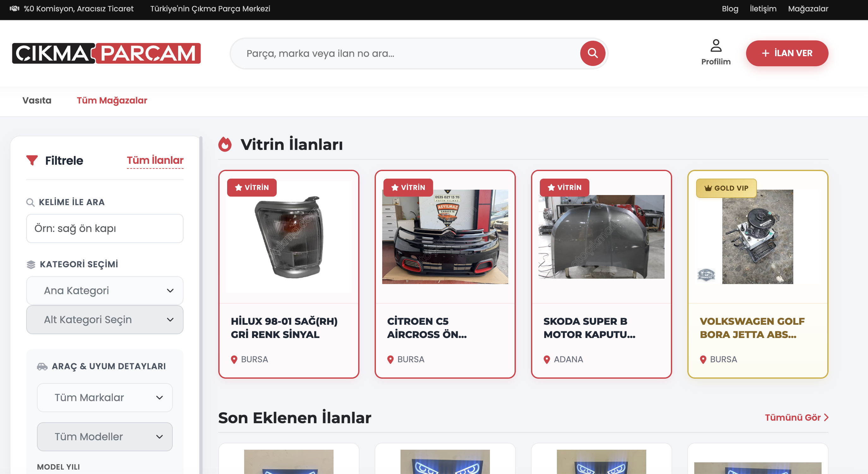Click the red filter funnel icon

32,160
